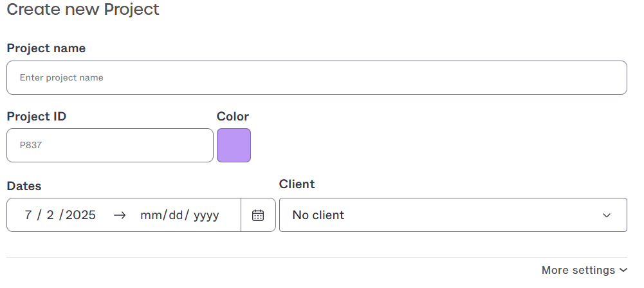Click the chevron next to More settings

click(623, 271)
